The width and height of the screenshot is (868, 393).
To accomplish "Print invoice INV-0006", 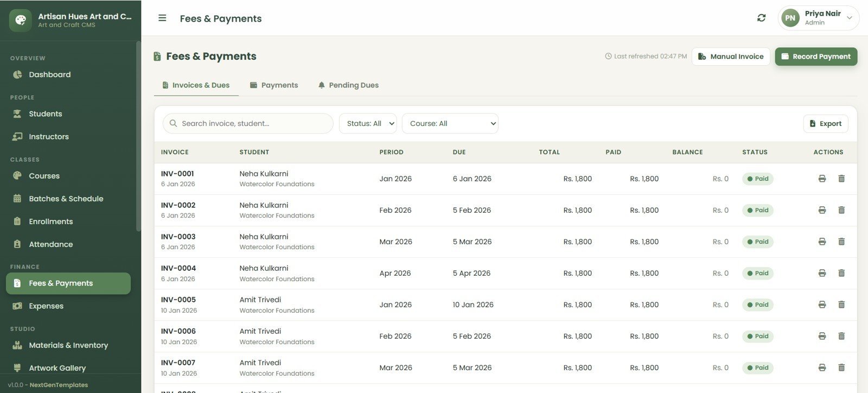I will click(822, 336).
